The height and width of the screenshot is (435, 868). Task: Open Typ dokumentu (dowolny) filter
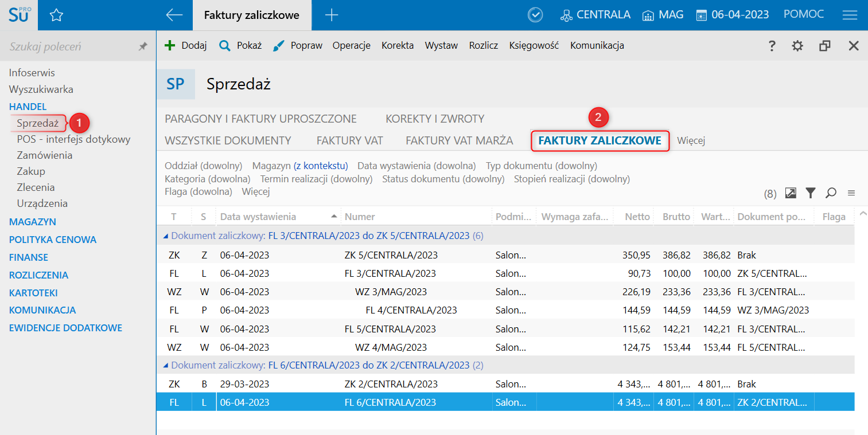pos(542,166)
